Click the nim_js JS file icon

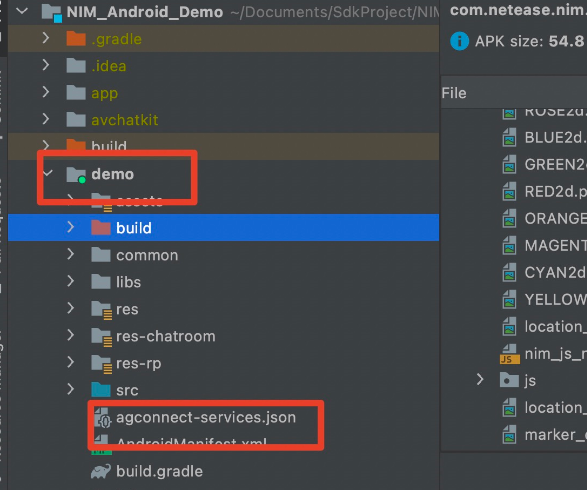[x=510, y=354]
